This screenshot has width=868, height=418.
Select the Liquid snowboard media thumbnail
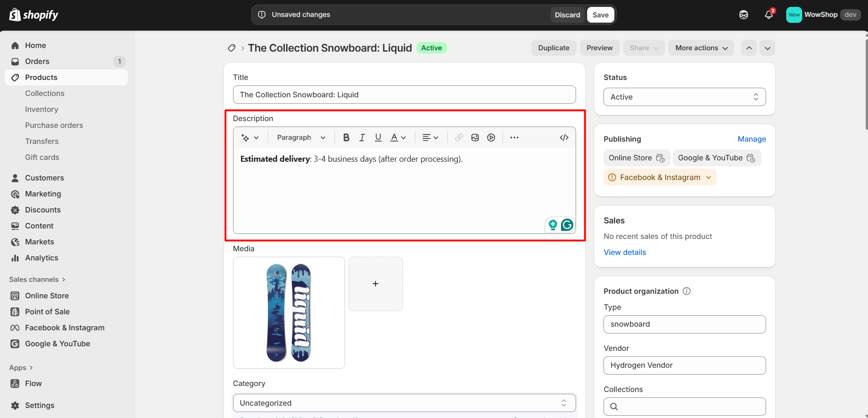[x=289, y=312]
